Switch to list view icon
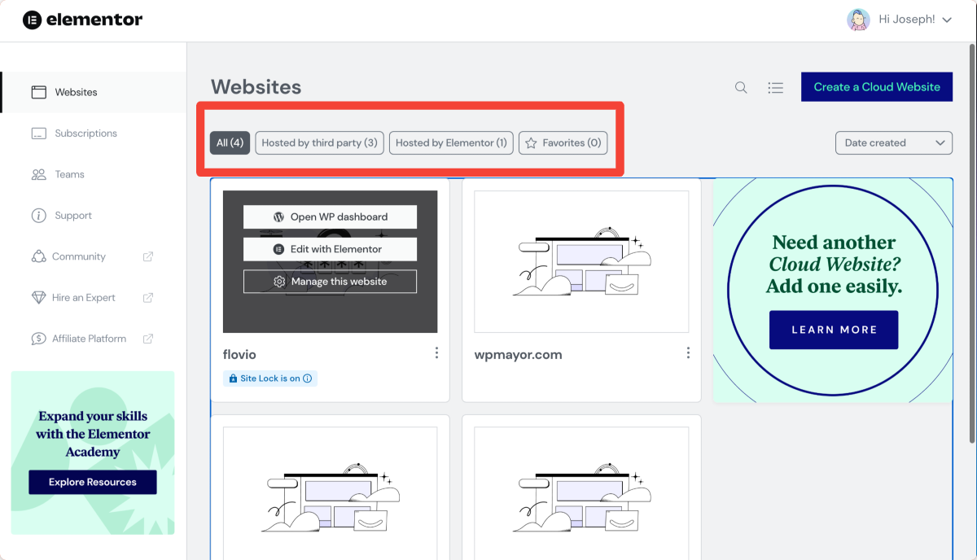This screenshot has width=977, height=560. click(776, 87)
